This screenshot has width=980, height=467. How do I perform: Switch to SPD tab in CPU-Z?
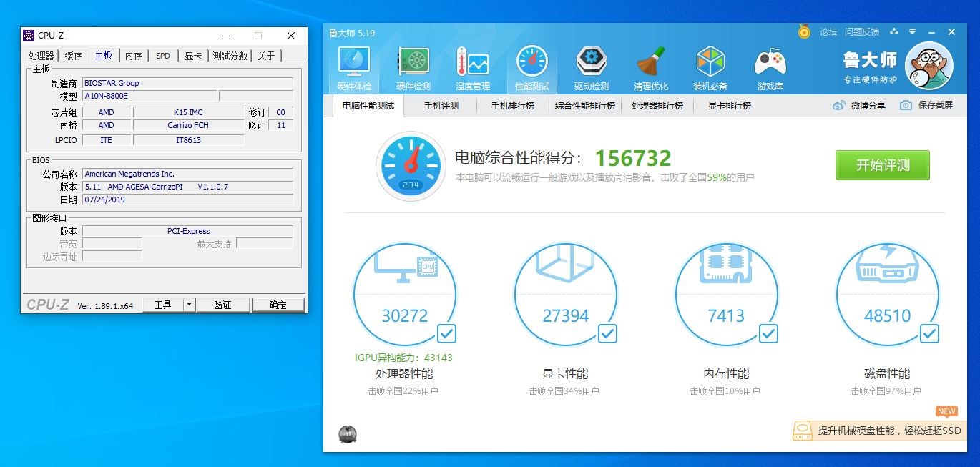point(163,56)
